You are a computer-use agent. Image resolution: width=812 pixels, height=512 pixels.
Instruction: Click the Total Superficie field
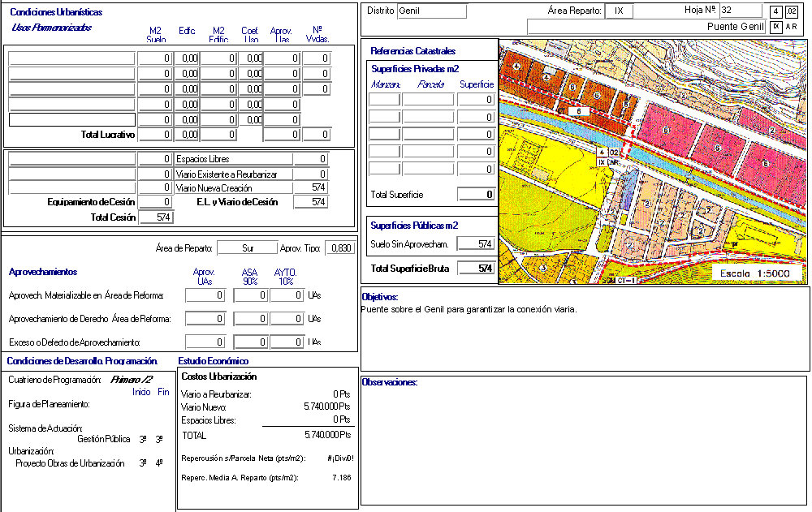(476, 195)
